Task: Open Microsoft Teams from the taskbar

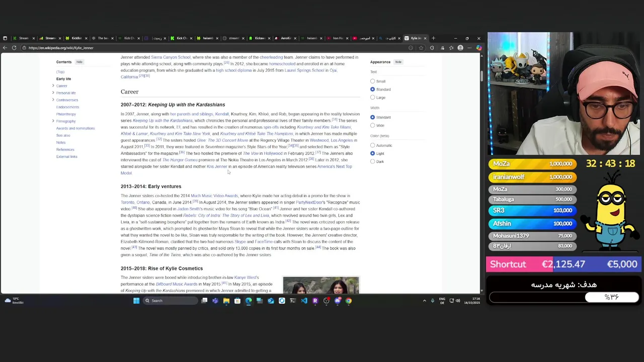Action: pos(215,301)
